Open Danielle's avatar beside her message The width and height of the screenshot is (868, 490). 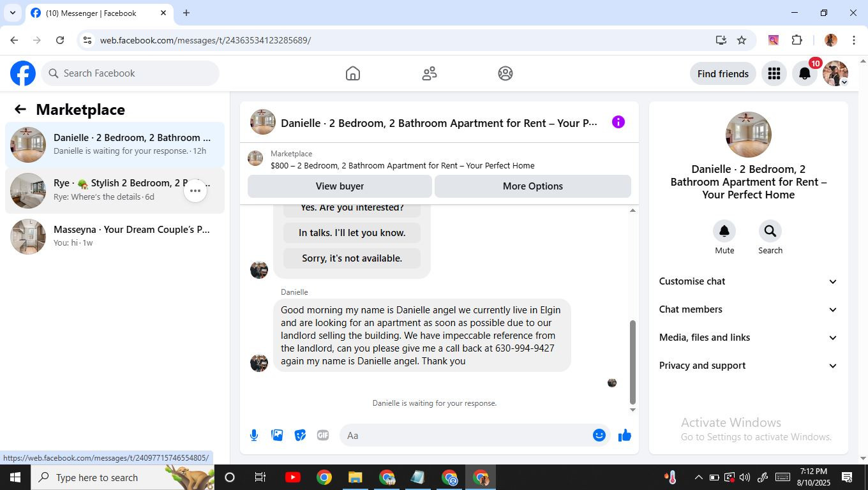point(259,362)
